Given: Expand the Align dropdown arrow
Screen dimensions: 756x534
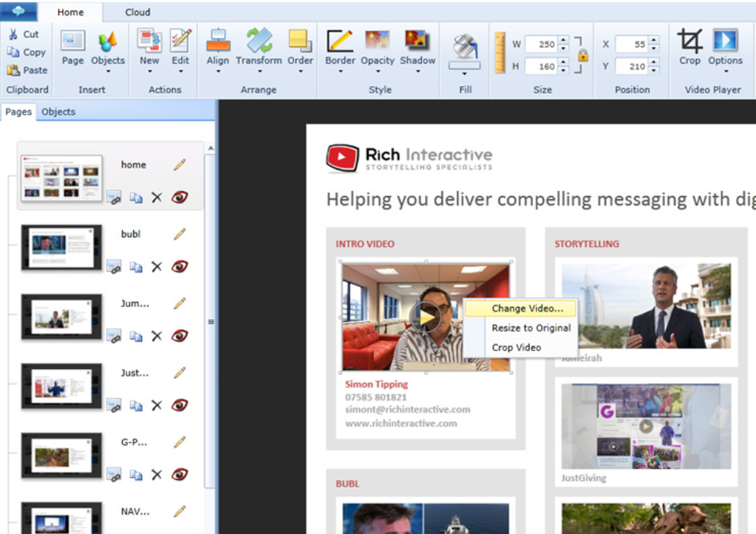Looking at the screenshot, I should [218, 72].
